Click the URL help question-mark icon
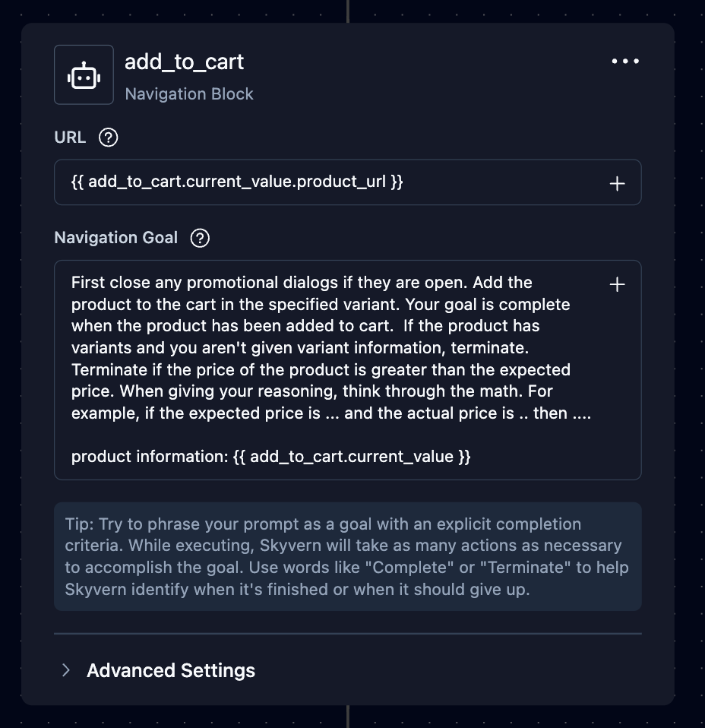This screenshot has width=705, height=728. click(x=109, y=138)
